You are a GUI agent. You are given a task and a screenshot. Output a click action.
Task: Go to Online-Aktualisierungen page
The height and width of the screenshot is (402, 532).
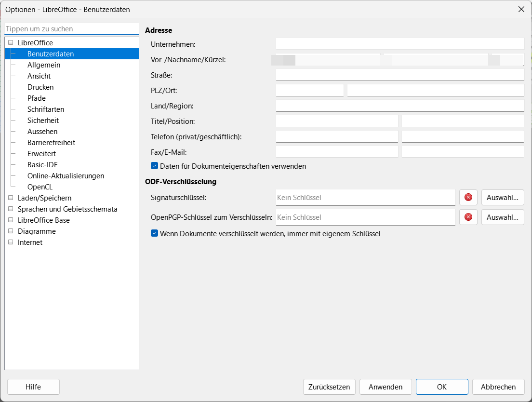coord(66,176)
